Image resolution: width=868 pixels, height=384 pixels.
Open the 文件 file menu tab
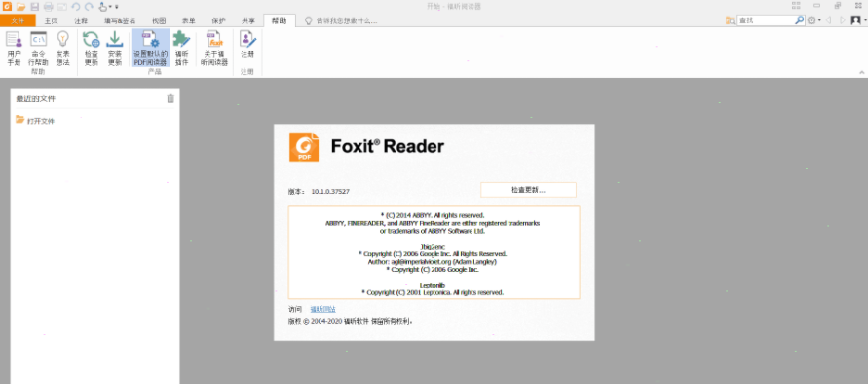click(x=18, y=21)
